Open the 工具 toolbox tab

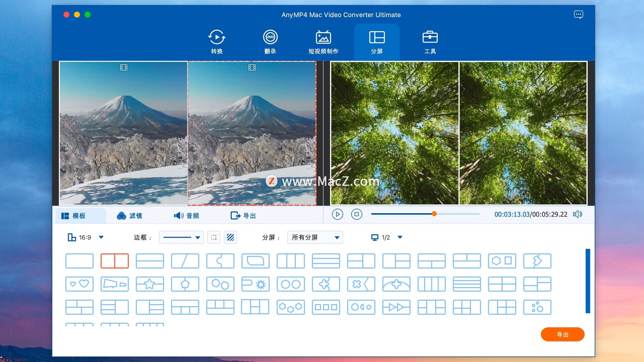click(430, 42)
